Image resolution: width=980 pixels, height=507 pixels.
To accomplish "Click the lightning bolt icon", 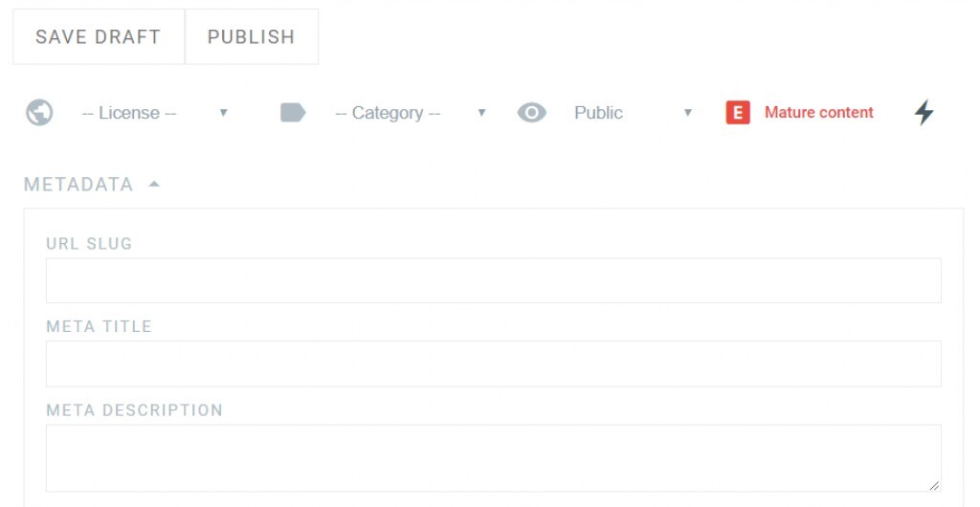I will pyautogui.click(x=924, y=113).
